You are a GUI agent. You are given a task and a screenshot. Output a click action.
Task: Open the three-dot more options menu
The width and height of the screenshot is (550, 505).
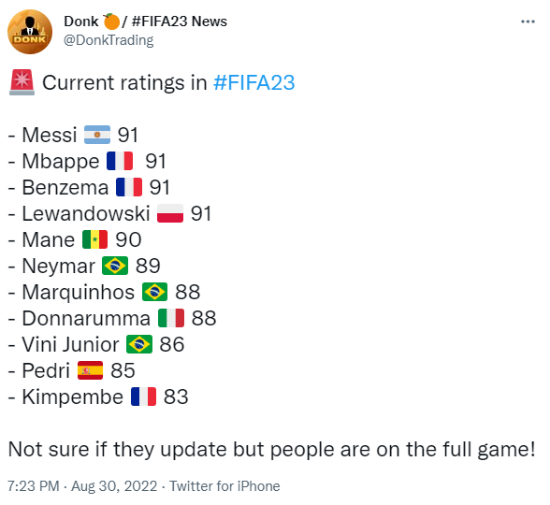tap(528, 22)
